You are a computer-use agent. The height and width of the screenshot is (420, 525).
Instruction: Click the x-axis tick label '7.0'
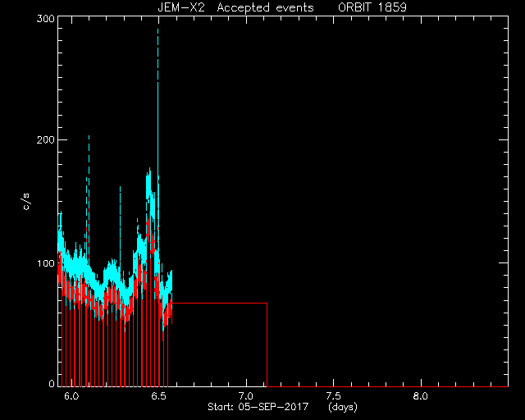pos(246,396)
